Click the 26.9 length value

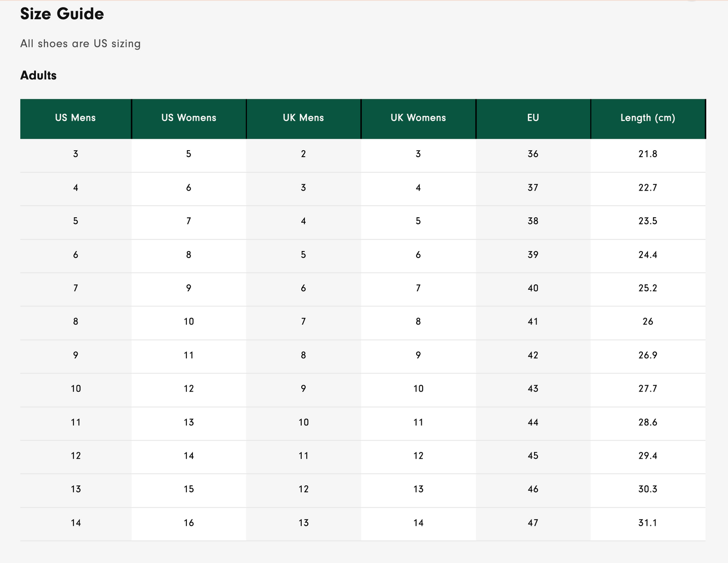pyautogui.click(x=648, y=355)
